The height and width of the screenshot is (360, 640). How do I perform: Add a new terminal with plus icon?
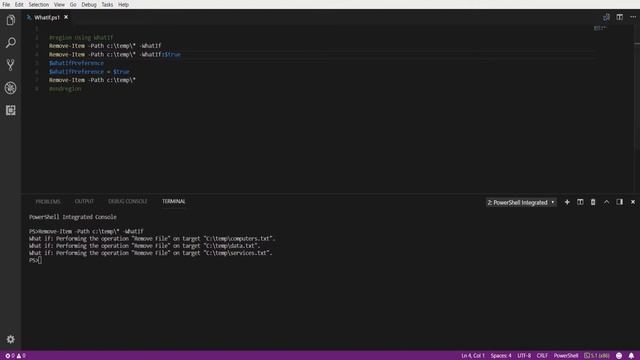(x=567, y=202)
